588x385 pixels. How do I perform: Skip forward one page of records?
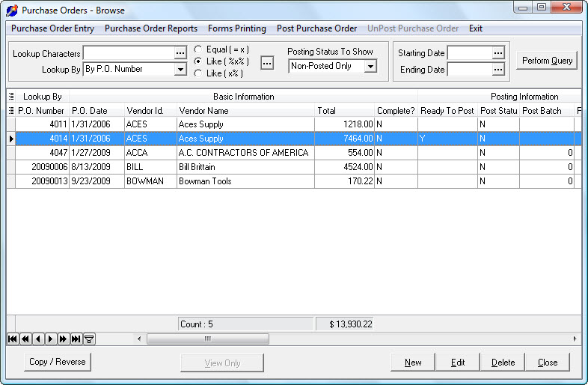(x=64, y=339)
